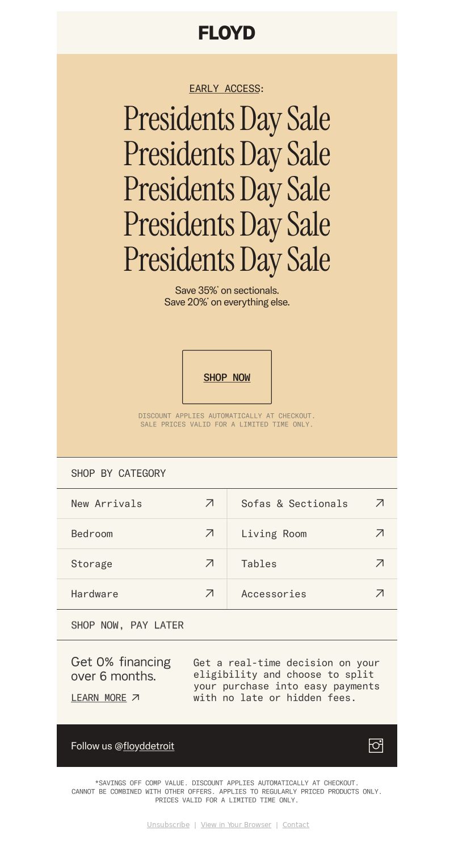The height and width of the screenshot is (868, 454).
Task: Click the arrow icon after LEARN MORE
Action: click(x=136, y=698)
